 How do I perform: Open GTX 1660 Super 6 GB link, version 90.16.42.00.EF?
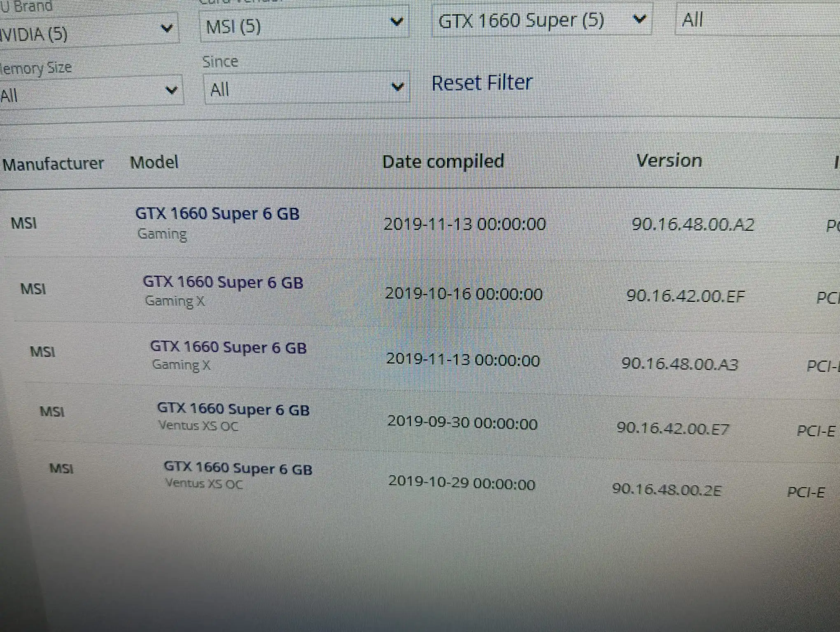click(223, 282)
